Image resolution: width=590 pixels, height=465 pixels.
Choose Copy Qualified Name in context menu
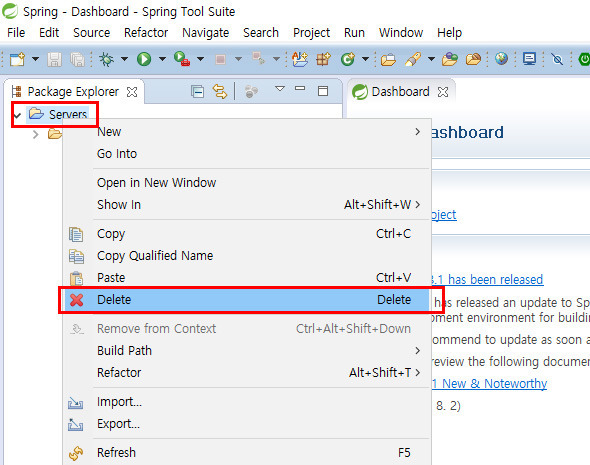click(247, 256)
